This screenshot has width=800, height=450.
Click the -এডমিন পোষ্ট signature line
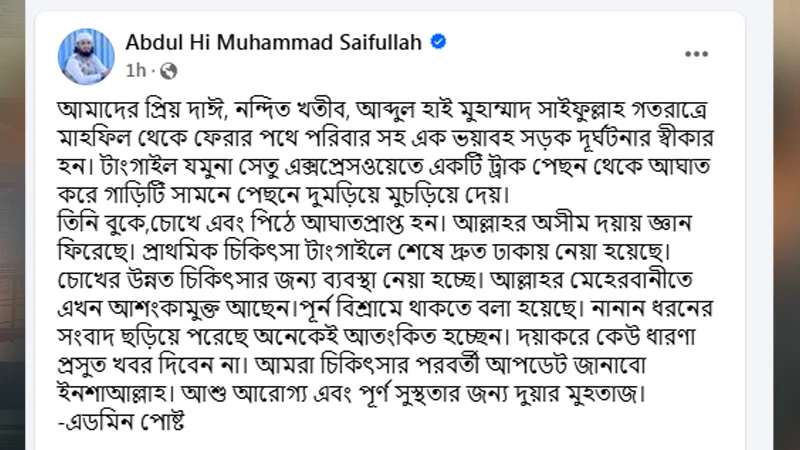tap(121, 422)
